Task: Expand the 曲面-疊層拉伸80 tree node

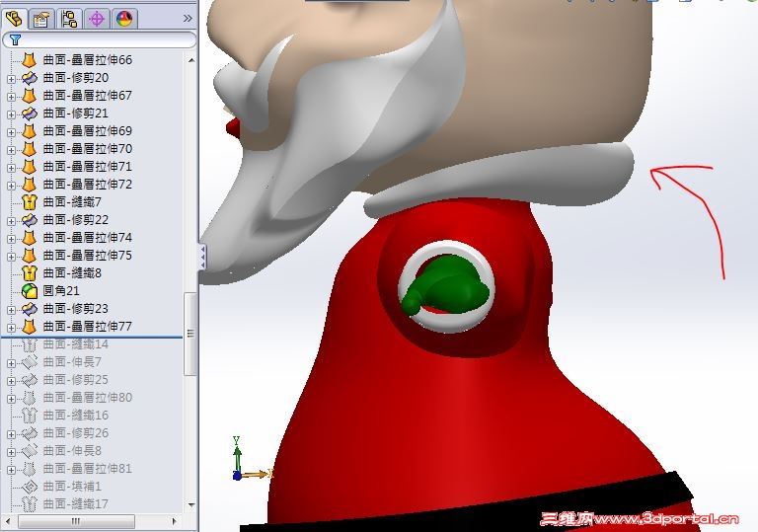Action: point(11,399)
